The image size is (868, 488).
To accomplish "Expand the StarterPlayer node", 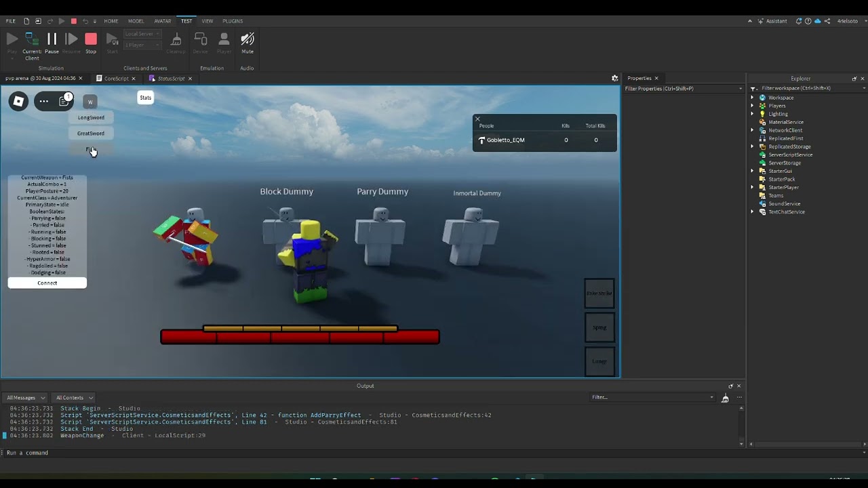I will (752, 187).
